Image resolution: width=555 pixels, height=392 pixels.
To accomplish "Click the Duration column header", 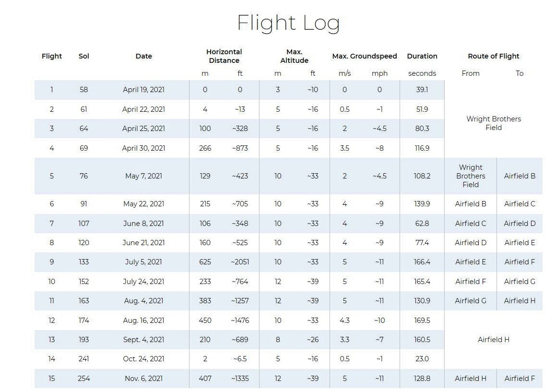I will pos(422,56).
